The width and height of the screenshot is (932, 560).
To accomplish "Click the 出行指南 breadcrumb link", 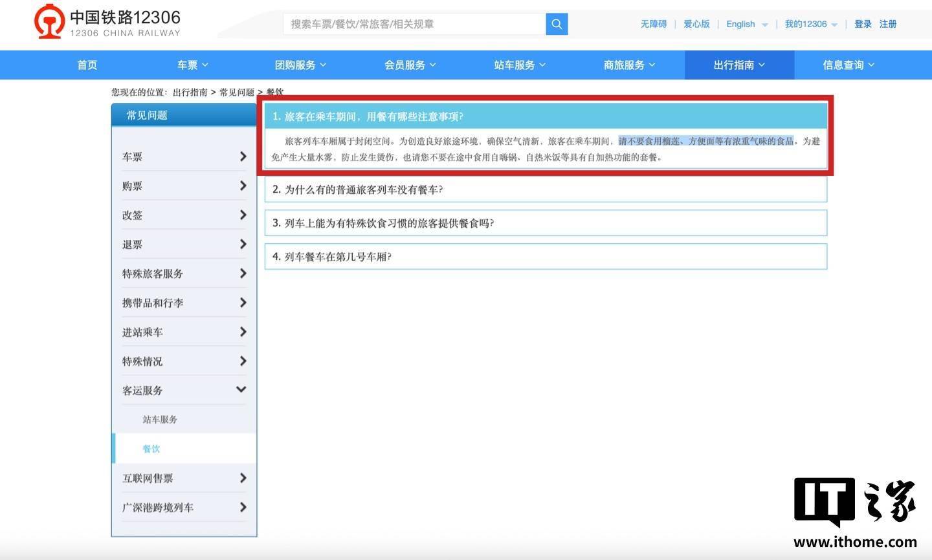I will point(191,92).
